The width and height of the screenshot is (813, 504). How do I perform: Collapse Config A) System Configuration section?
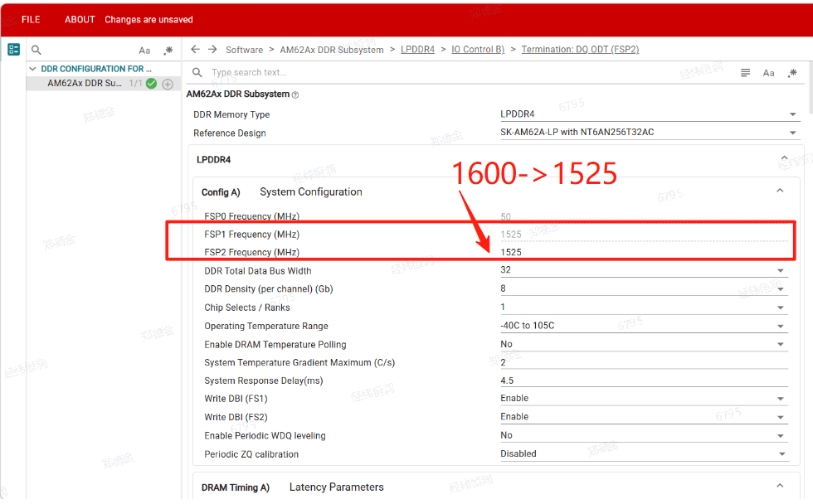click(x=780, y=191)
